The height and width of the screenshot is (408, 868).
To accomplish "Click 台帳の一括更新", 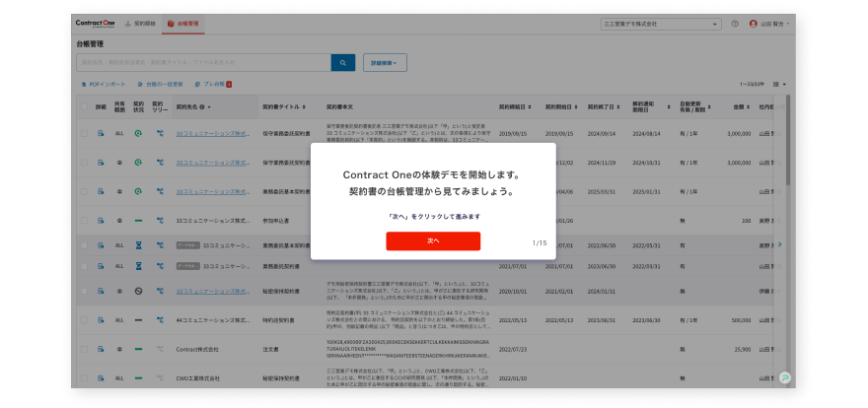I will point(160,84).
